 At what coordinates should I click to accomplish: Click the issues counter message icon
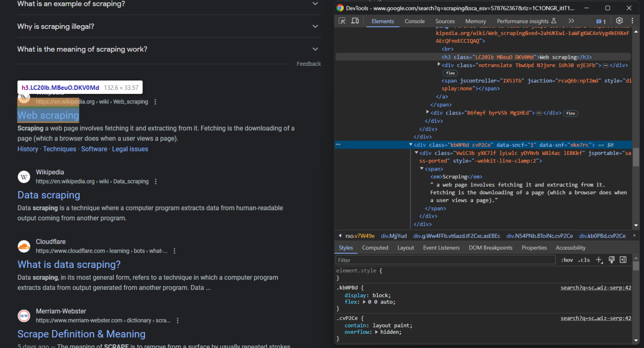pyautogui.click(x=601, y=21)
